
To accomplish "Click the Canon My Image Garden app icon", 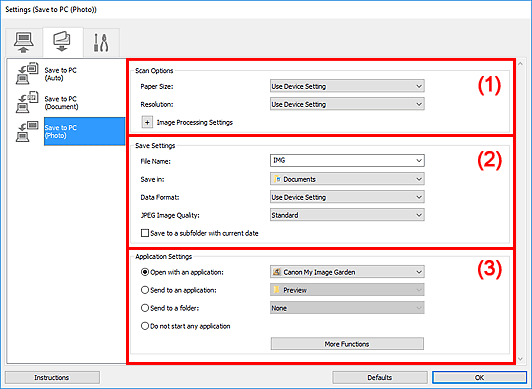I will tap(277, 272).
